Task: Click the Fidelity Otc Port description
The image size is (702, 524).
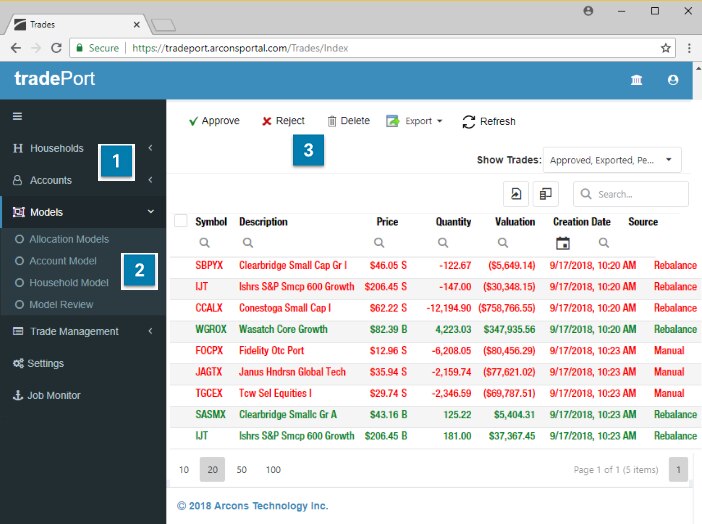Action: tap(271, 350)
